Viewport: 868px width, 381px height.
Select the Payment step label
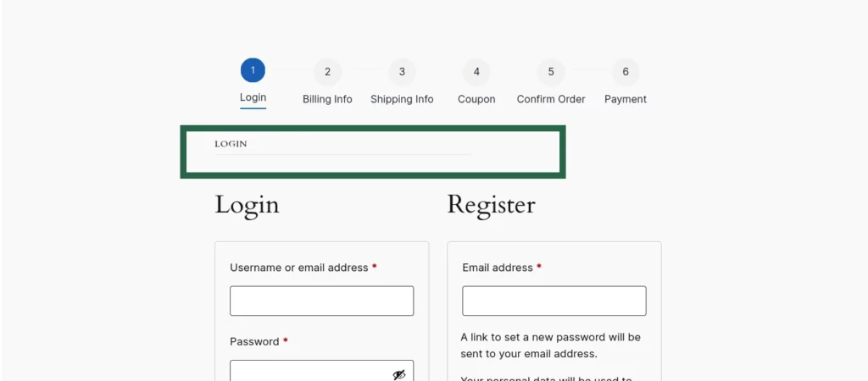click(626, 99)
